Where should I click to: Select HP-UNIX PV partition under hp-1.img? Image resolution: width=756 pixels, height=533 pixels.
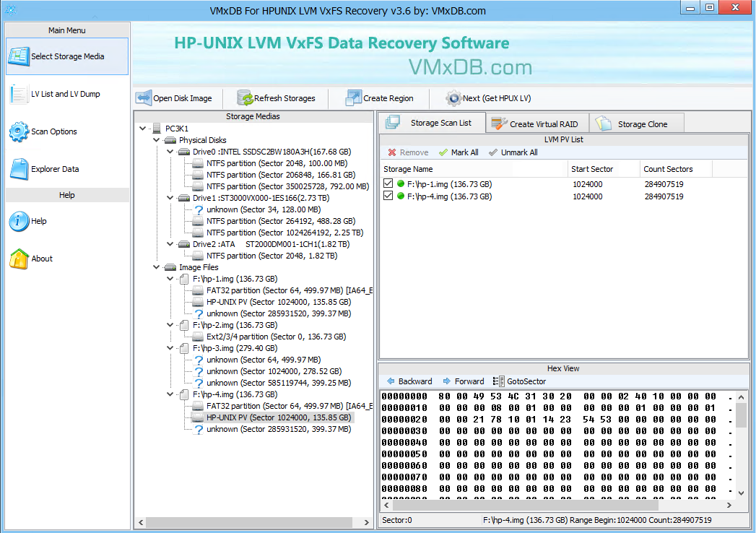tap(279, 302)
